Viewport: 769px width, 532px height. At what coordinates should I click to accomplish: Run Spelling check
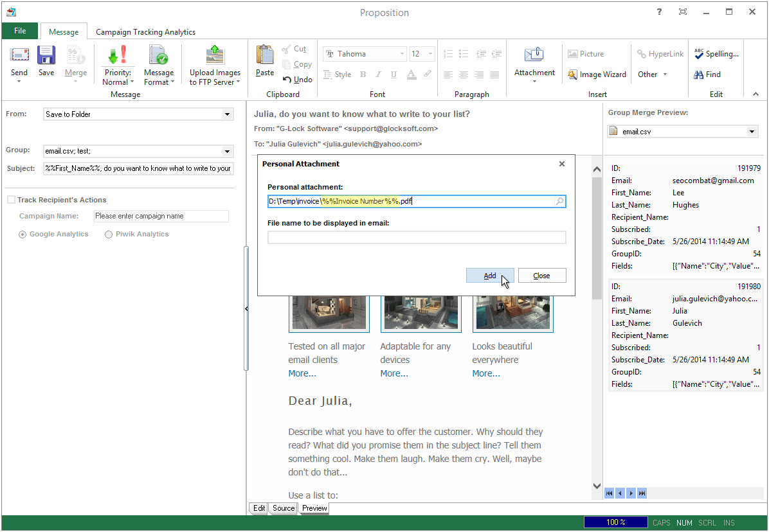pyautogui.click(x=716, y=54)
